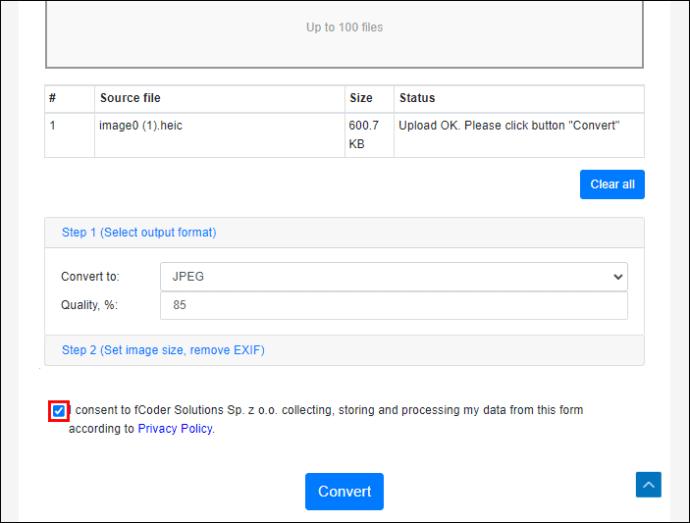Click the Clear all button
Screen dimensions: 690x523
pos(612,184)
